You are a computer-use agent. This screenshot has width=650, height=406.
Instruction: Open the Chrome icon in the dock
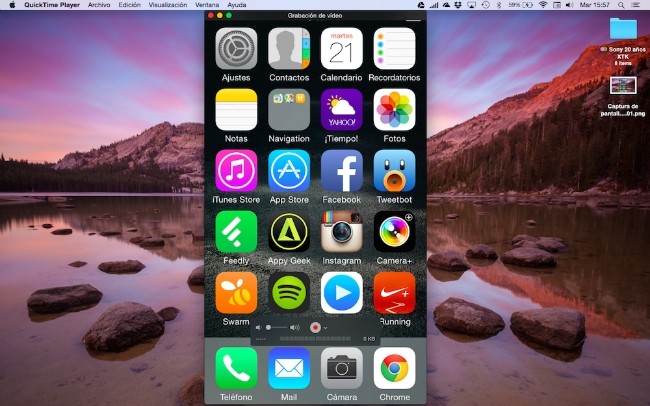(x=394, y=368)
